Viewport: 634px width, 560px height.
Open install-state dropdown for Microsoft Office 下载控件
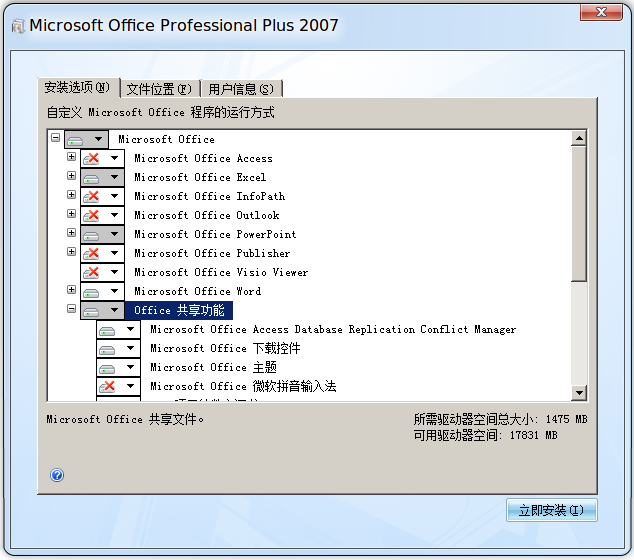(118, 349)
